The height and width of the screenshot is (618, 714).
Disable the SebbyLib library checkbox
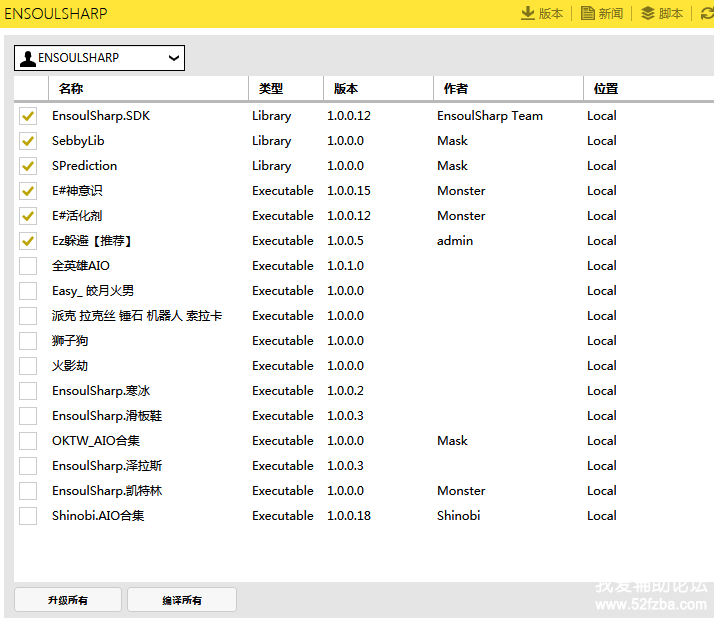(x=28, y=141)
